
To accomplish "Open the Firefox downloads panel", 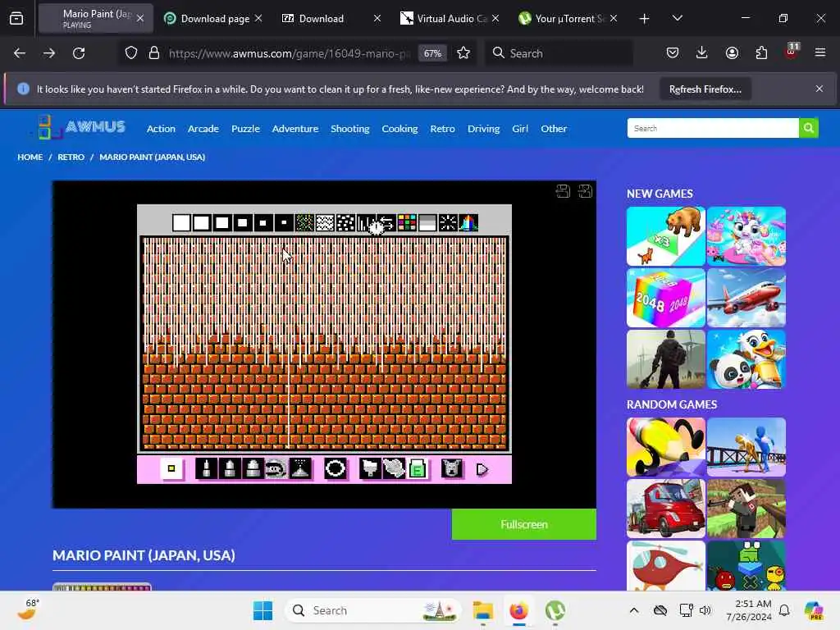I will coord(702,52).
